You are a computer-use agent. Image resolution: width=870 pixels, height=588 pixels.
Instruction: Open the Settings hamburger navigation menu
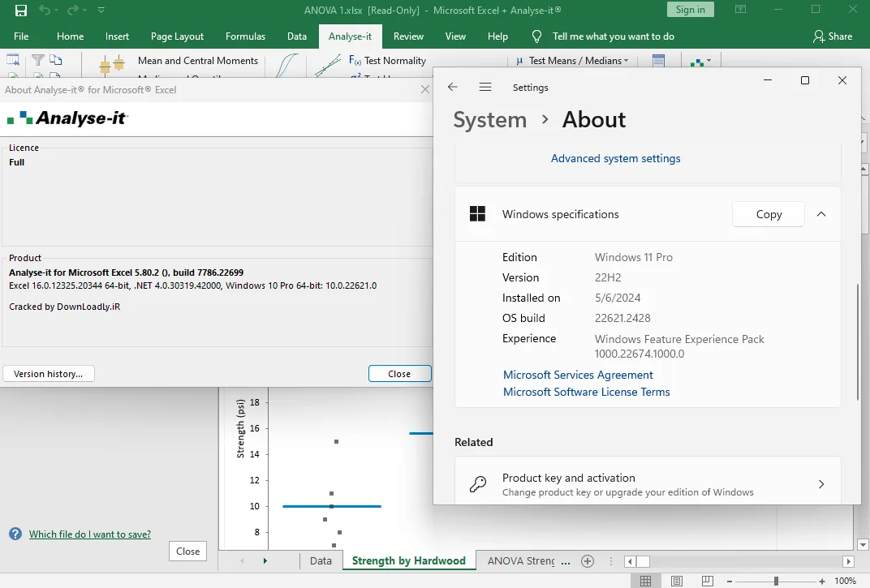pos(485,87)
